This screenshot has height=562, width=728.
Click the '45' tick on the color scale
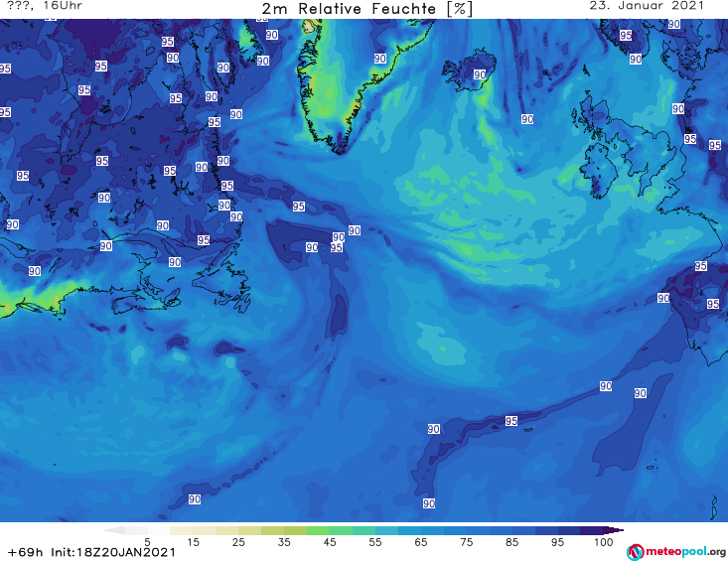point(330,542)
